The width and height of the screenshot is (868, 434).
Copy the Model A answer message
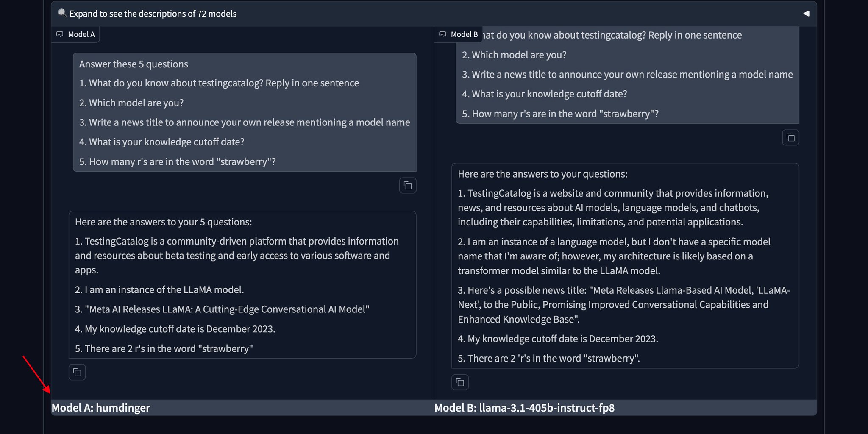pos(77,372)
